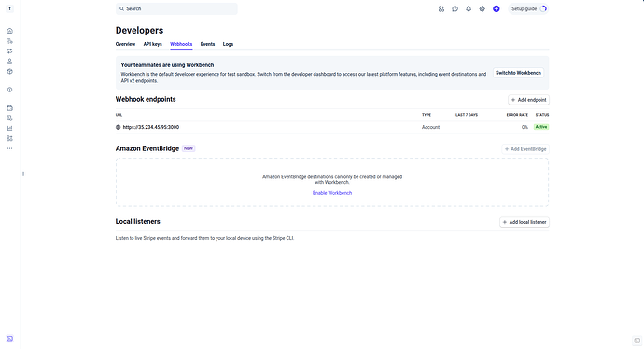Switch to the Overview tab
The height and width of the screenshot is (349, 644).
(x=125, y=44)
